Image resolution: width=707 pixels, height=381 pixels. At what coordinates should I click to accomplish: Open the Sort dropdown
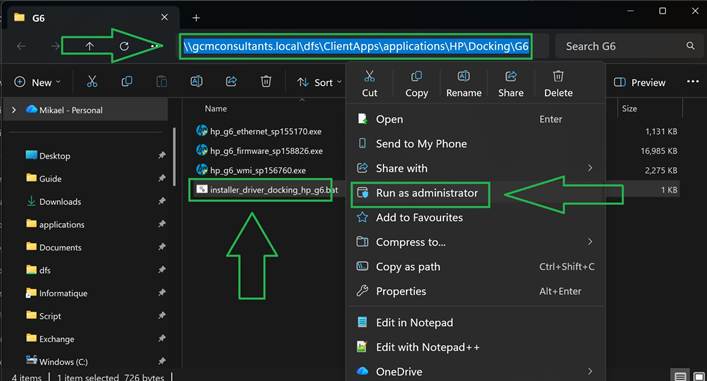coord(319,82)
